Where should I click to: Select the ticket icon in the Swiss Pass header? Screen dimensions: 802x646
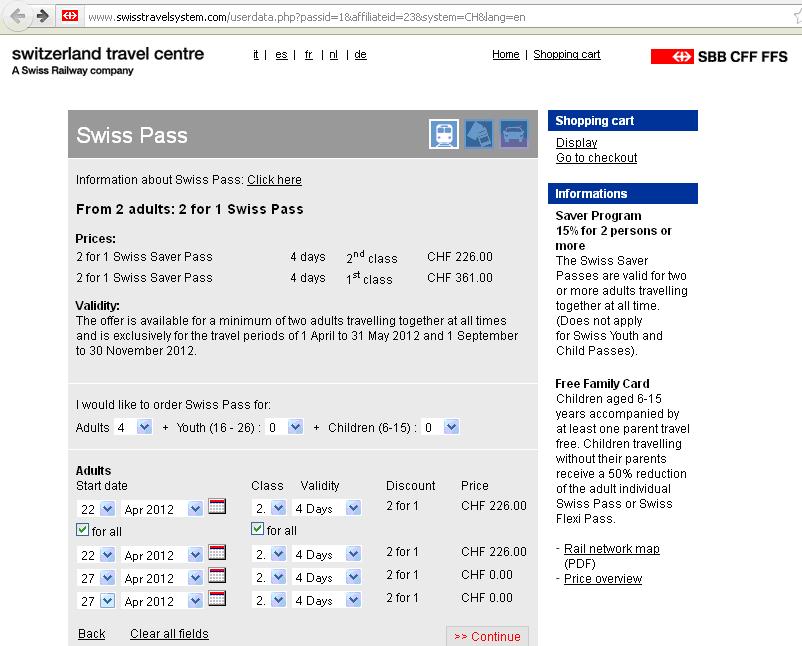click(x=479, y=134)
